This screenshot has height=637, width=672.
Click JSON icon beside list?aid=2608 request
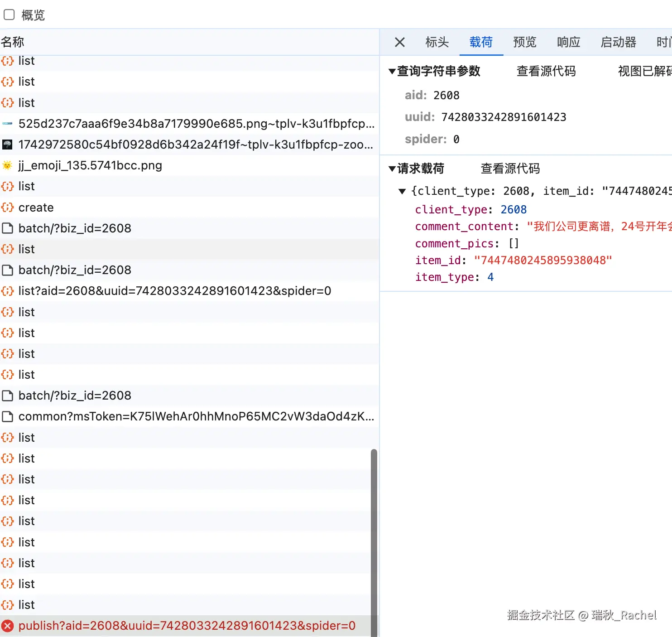pyautogui.click(x=8, y=291)
